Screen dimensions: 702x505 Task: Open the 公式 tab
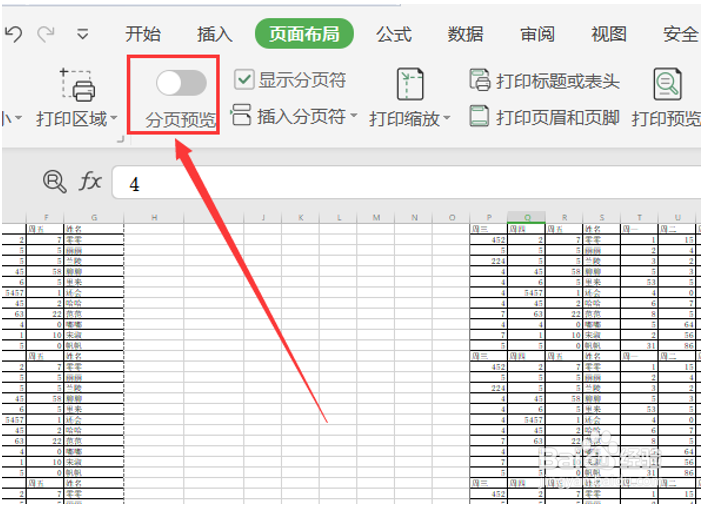point(394,34)
